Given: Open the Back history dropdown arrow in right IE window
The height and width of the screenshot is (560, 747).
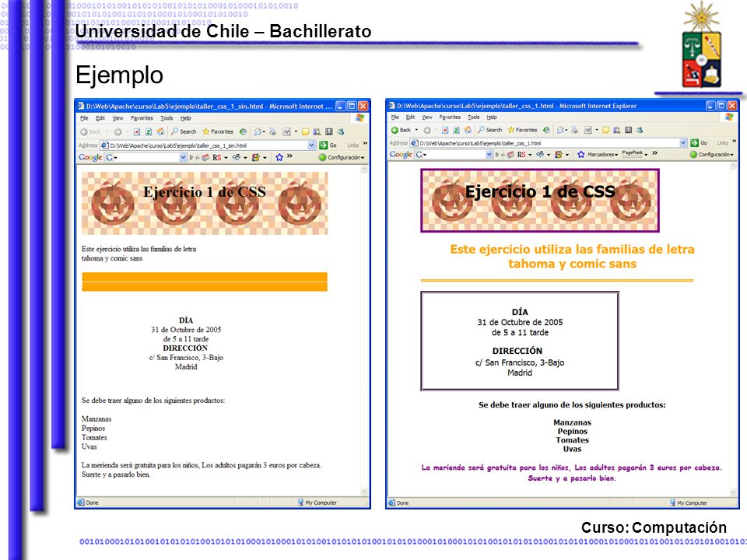Looking at the screenshot, I should tap(416, 130).
